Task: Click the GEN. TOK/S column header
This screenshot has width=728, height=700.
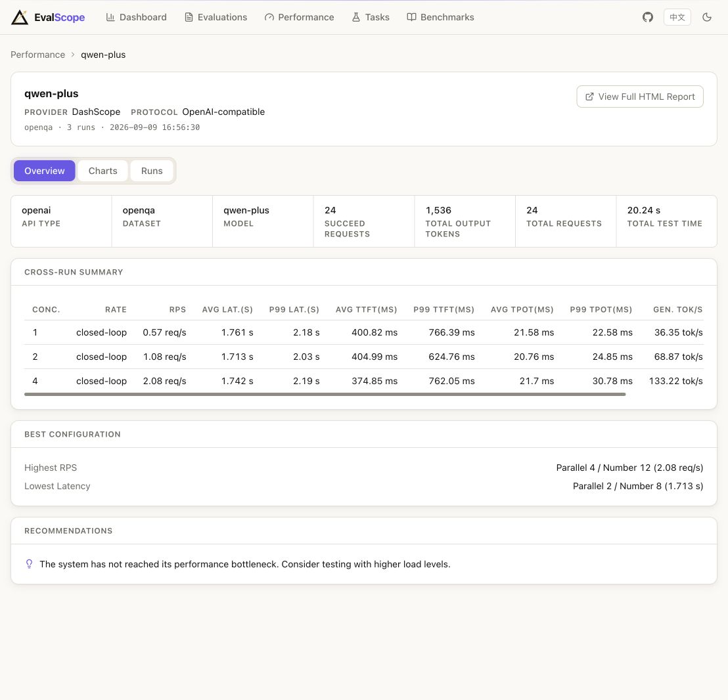Action: [678, 309]
